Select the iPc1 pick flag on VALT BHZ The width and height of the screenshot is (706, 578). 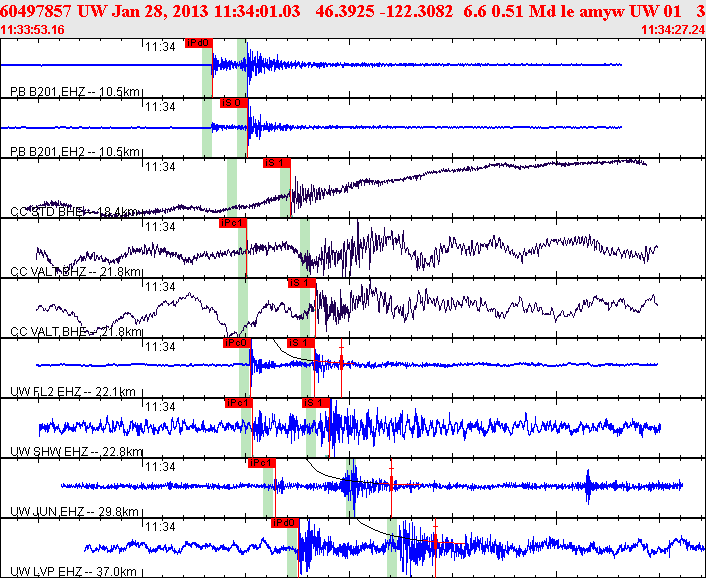[233, 223]
